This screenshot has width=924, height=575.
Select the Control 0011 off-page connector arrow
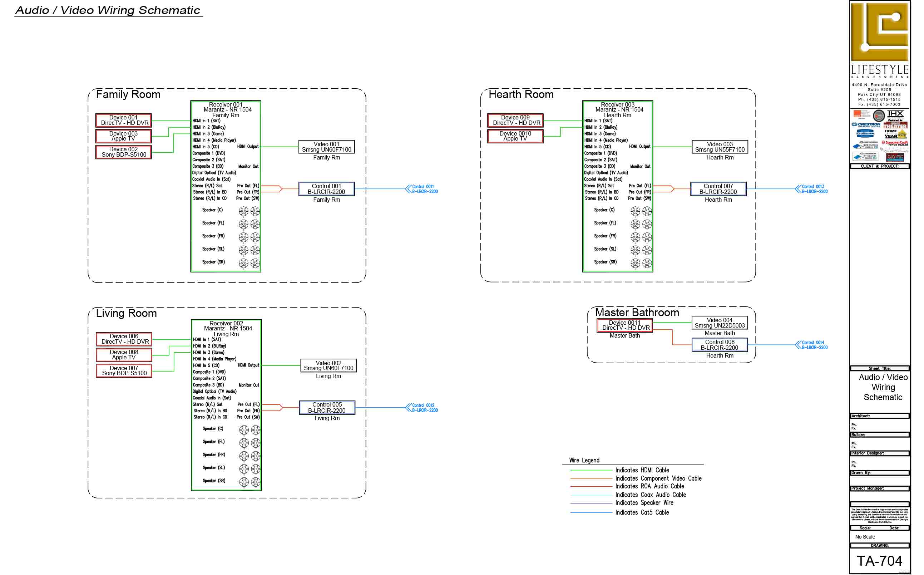(x=408, y=189)
